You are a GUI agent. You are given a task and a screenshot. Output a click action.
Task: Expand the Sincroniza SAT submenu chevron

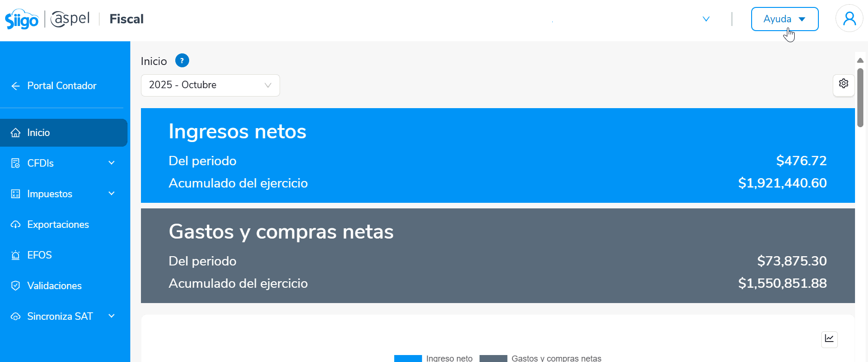coord(111,316)
